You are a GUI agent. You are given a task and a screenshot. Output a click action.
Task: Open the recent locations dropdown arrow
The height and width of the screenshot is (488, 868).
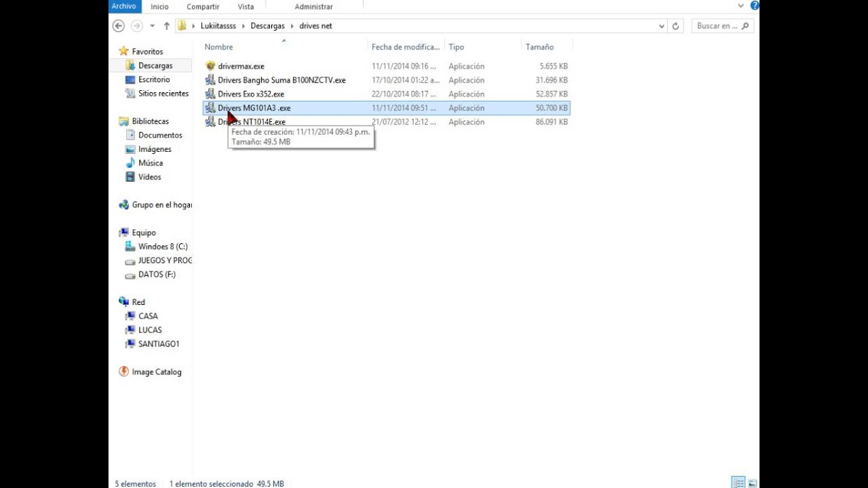coord(153,26)
